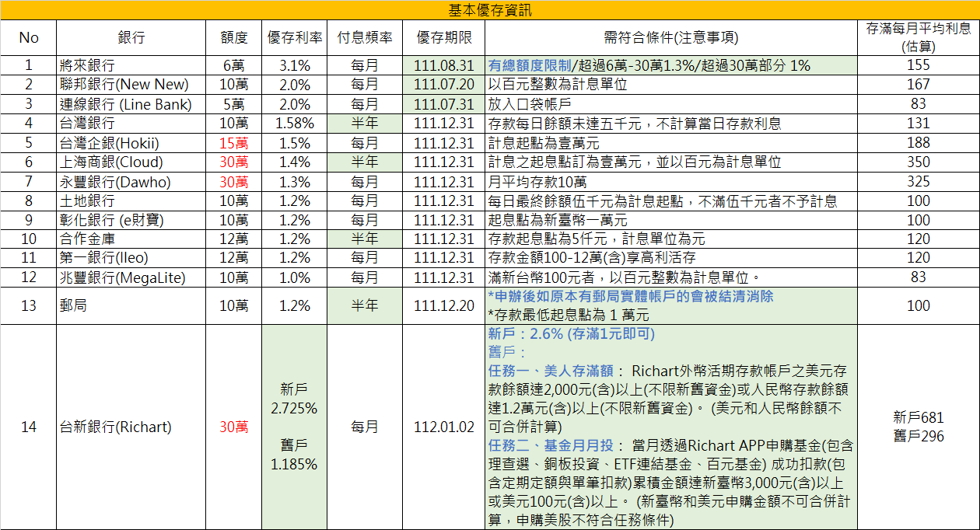
Task: Select the 半年 frequency cell for 合作金庫
Action: tap(365, 239)
